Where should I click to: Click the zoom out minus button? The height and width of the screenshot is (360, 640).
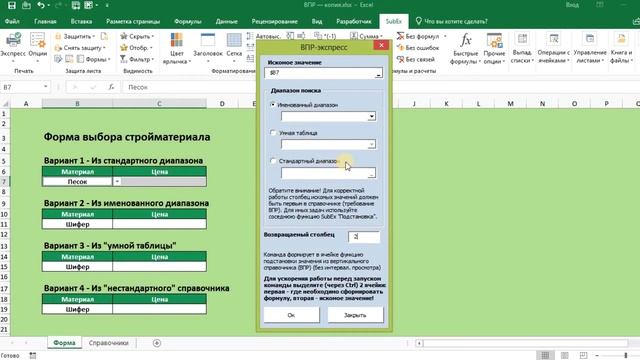(x=597, y=355)
